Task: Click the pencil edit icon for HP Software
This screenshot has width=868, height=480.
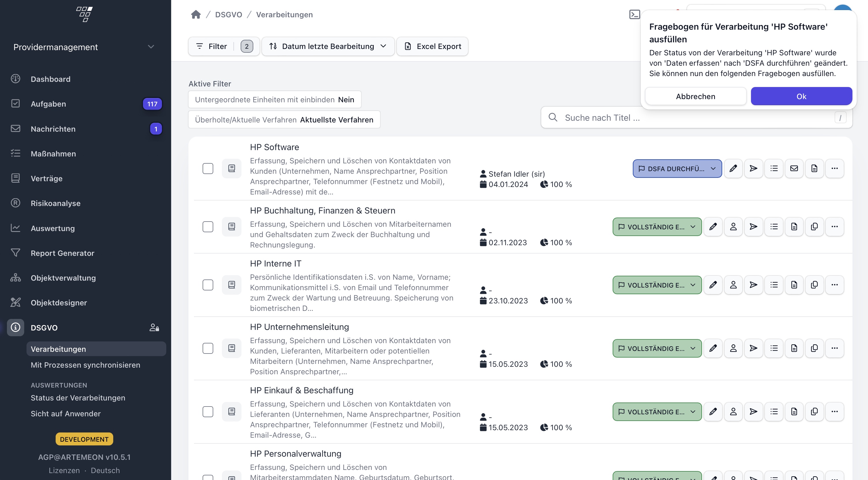Action: [x=733, y=169]
